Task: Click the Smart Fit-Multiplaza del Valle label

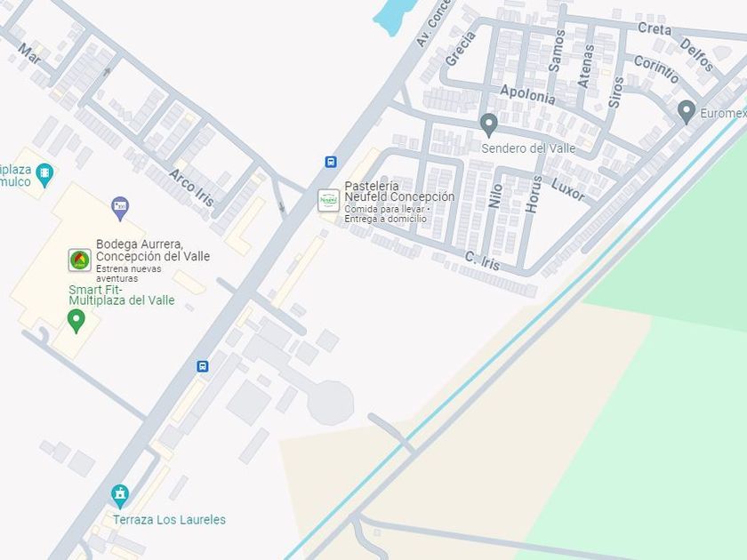Action: coord(122,295)
